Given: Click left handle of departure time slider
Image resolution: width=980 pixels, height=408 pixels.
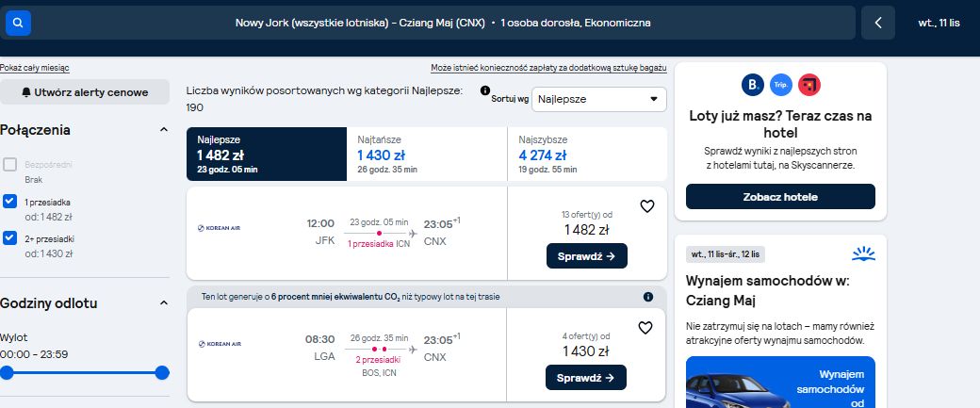Looking at the screenshot, I should coord(7,373).
